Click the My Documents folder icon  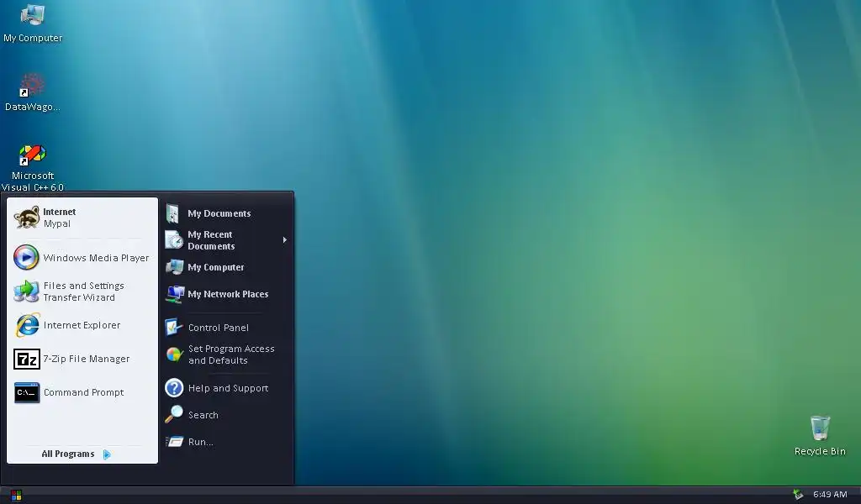(x=173, y=213)
